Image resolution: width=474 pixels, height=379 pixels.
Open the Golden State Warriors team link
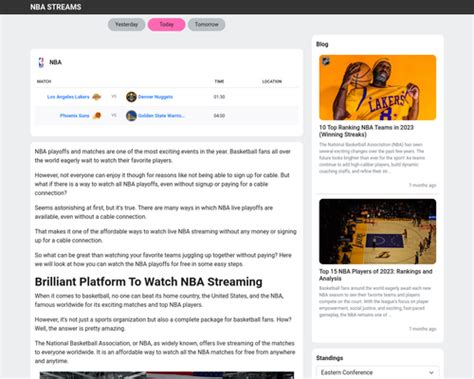(x=161, y=116)
